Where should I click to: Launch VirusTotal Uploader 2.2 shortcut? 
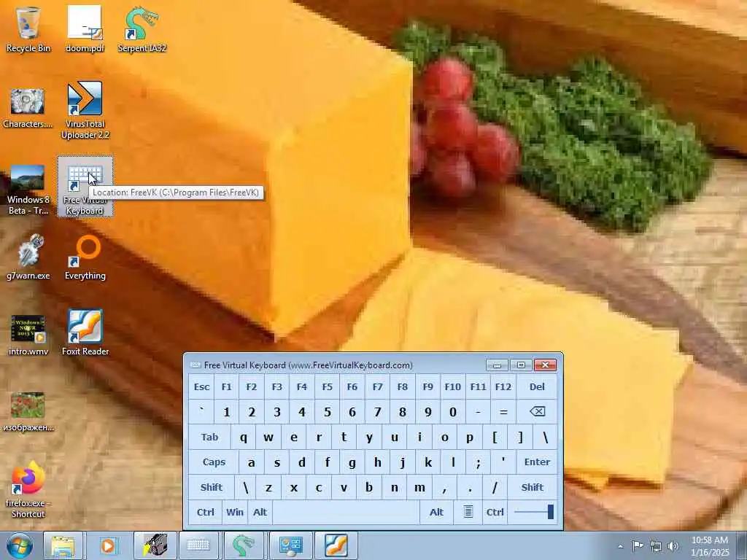click(85, 111)
